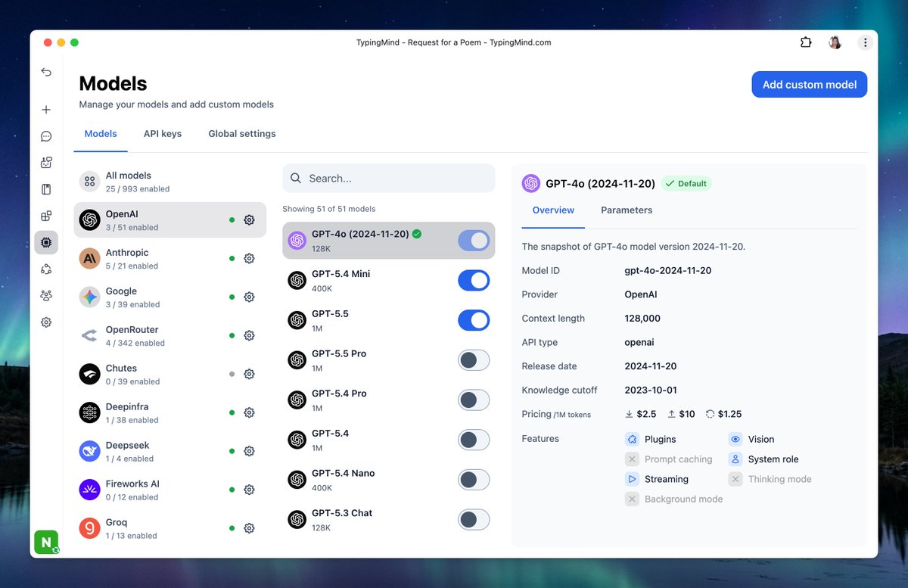Image resolution: width=908 pixels, height=588 pixels.
Task: Enable the GPT-5.4 Nano model
Action: pos(474,480)
